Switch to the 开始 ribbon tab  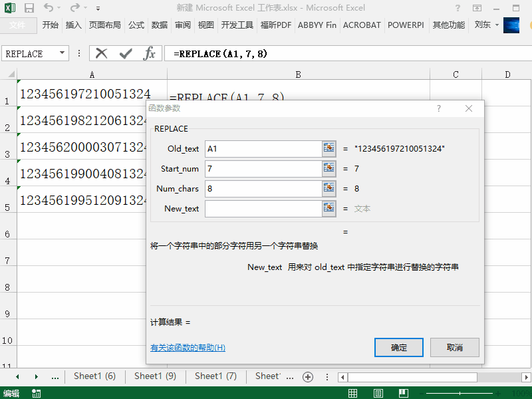(51, 25)
